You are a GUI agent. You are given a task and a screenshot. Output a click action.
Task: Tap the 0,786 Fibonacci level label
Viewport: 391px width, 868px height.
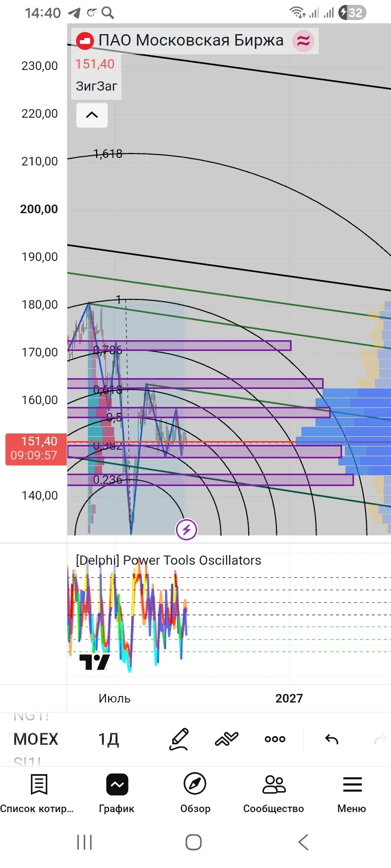tap(108, 350)
